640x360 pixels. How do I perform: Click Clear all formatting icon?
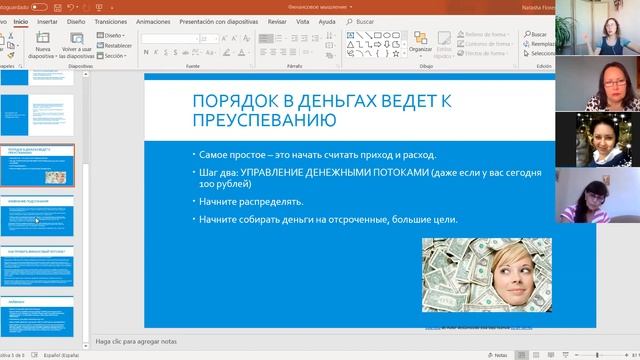pyautogui.click(x=246, y=39)
